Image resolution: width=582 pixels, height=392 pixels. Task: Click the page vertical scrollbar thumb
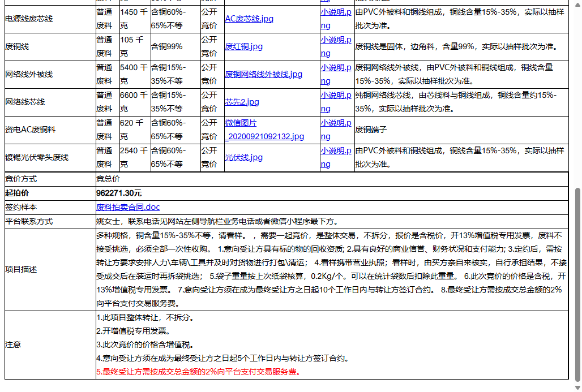point(577,285)
